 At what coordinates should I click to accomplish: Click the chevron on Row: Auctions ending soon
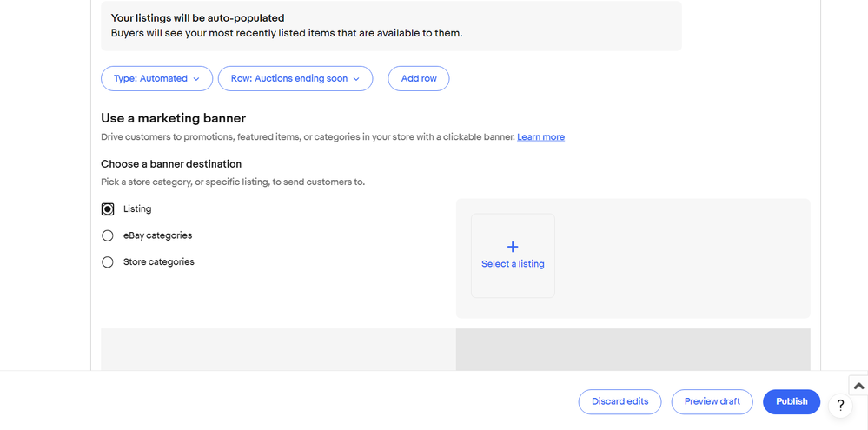point(356,79)
